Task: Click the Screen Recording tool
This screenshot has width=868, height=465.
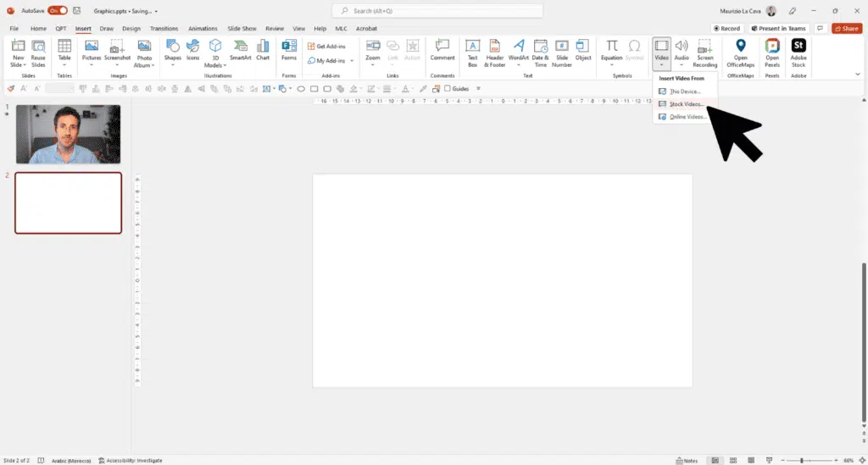Action: (705, 53)
